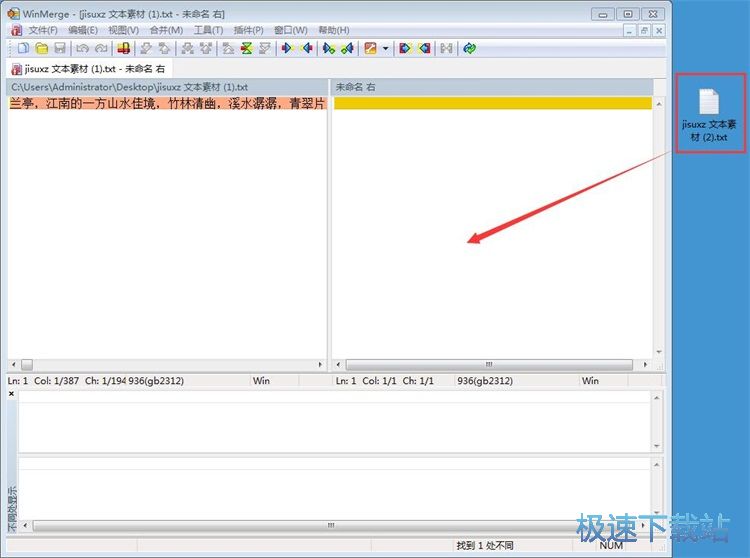
Task: Open the 编辑(E) menu
Action: [x=83, y=30]
